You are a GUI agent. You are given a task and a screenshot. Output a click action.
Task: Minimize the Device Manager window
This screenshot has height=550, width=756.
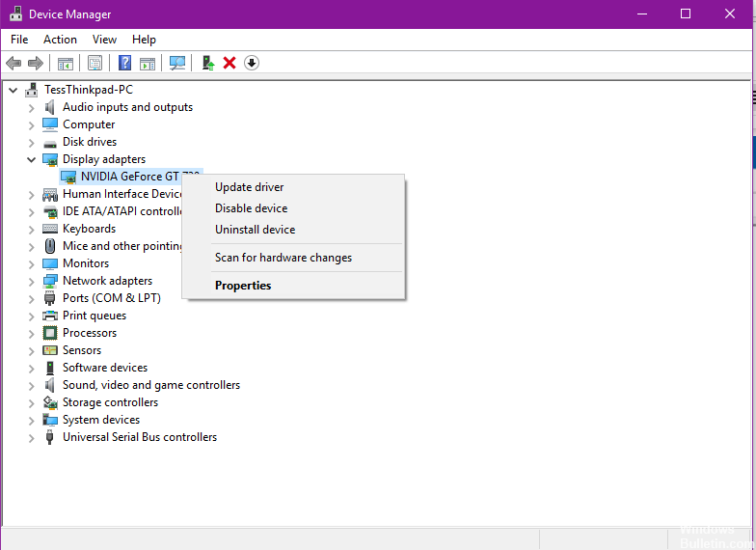click(x=642, y=14)
